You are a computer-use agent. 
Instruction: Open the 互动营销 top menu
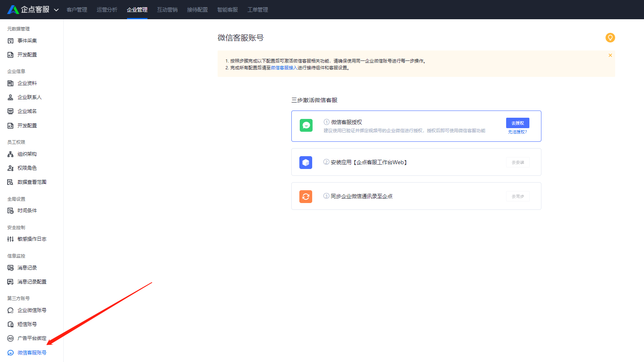coord(167,10)
